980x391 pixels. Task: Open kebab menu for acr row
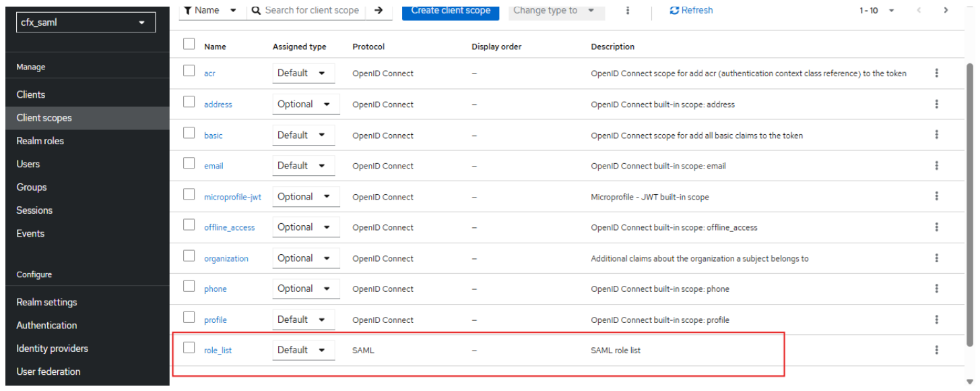pyautogui.click(x=936, y=73)
